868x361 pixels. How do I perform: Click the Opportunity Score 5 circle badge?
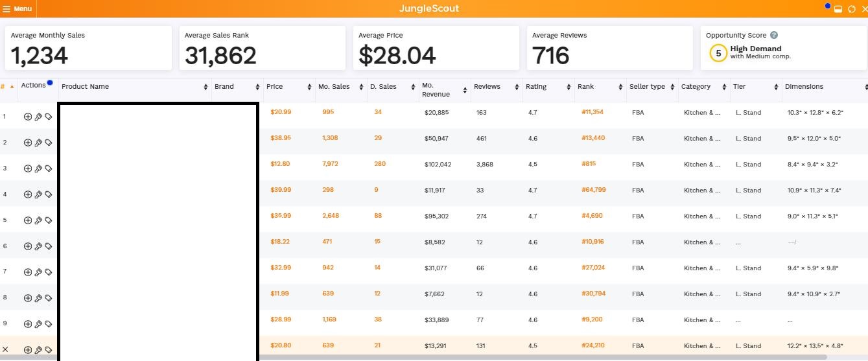click(x=718, y=53)
